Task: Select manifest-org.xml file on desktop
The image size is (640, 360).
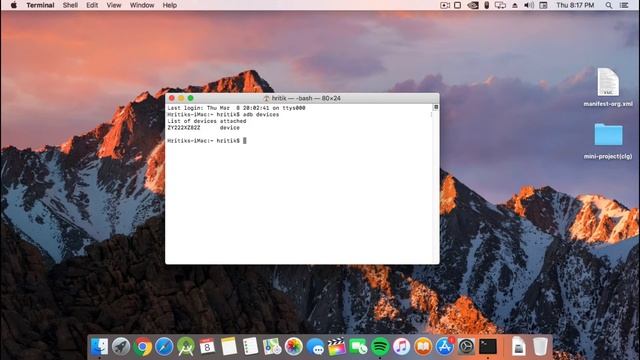Action: 608,87
